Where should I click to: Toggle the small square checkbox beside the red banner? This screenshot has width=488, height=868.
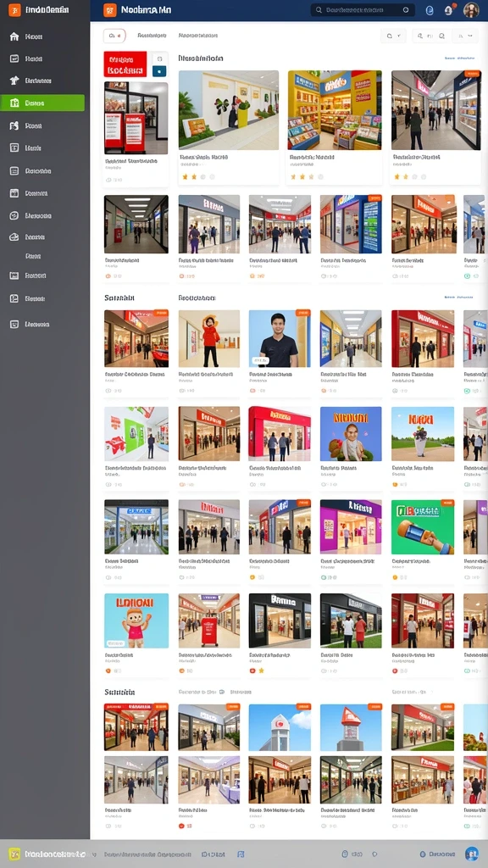(159, 58)
